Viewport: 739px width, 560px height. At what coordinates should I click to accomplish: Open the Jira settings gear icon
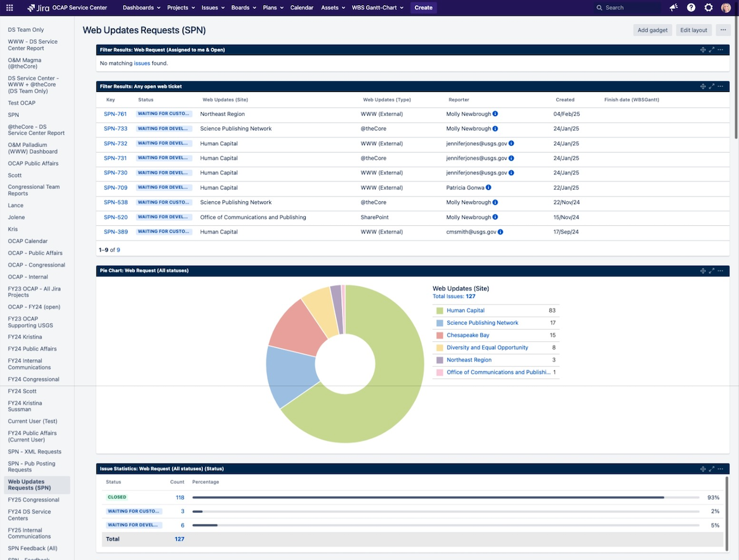709,8
